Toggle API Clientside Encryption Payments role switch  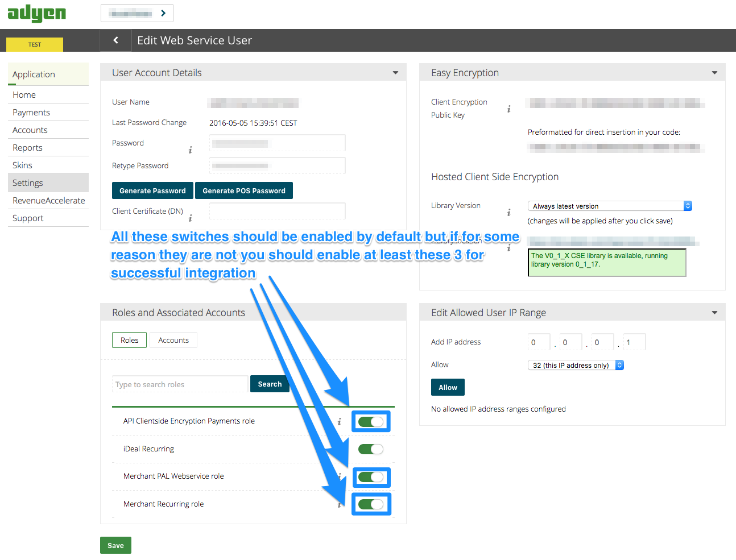point(371,422)
